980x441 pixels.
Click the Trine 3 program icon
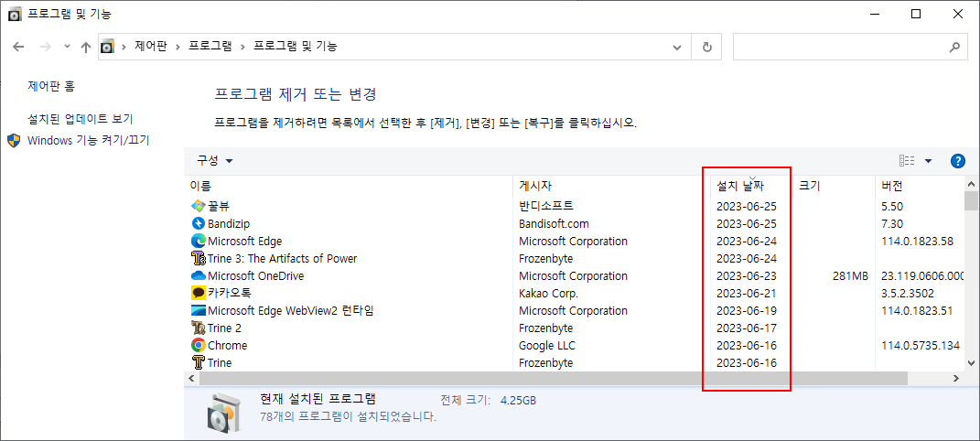[x=199, y=259]
